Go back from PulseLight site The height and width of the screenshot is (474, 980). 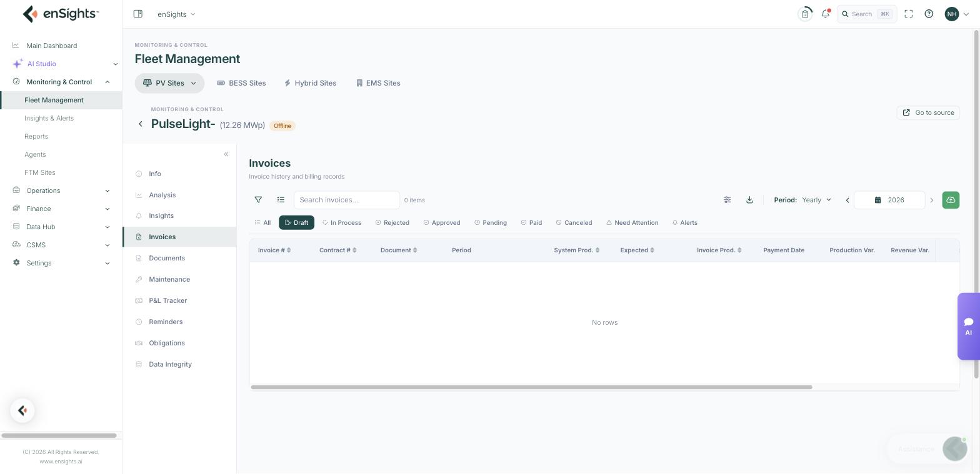coord(141,124)
